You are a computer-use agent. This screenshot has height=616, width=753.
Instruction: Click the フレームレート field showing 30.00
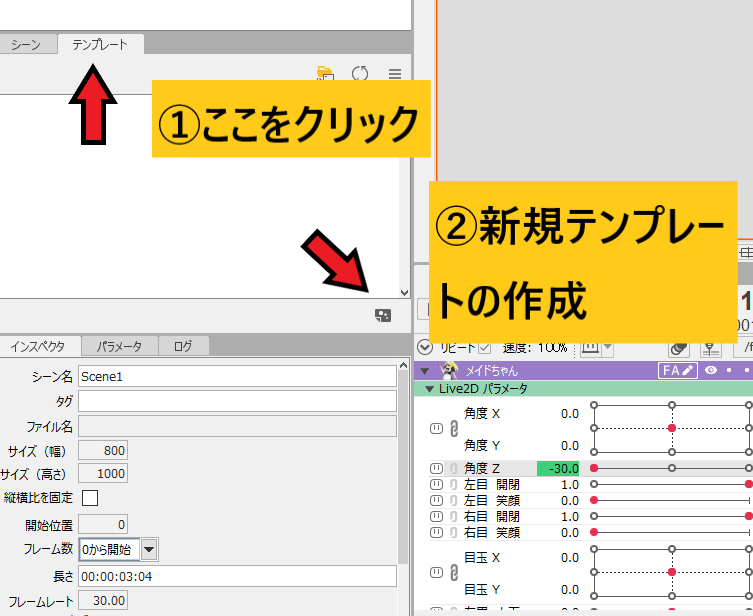click(103, 601)
